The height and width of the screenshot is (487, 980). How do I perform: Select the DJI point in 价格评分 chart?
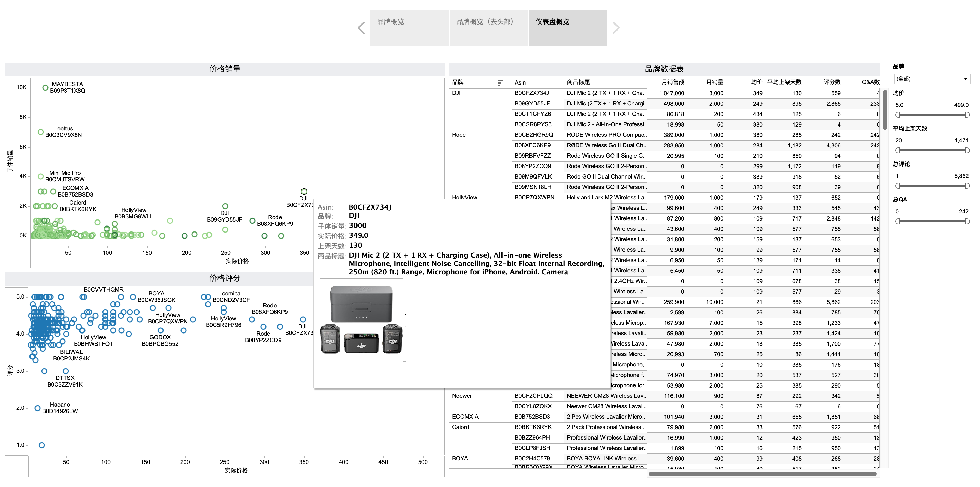point(303,319)
